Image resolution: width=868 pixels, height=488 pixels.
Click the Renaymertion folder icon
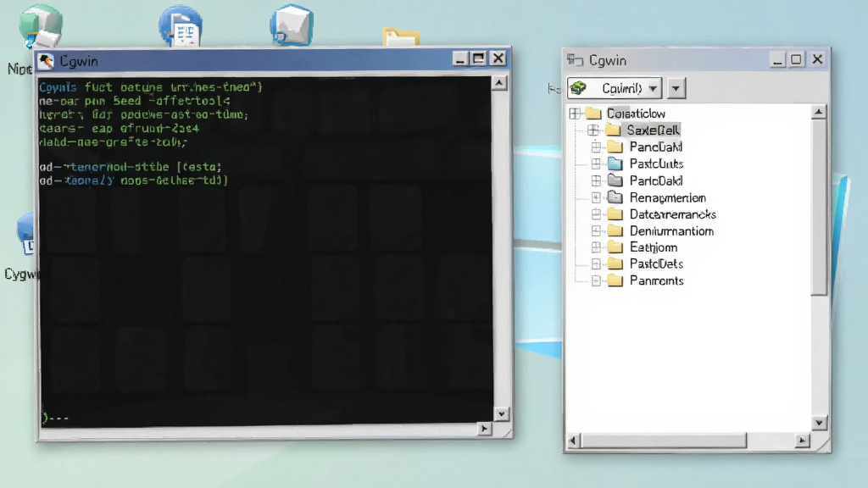coord(615,197)
